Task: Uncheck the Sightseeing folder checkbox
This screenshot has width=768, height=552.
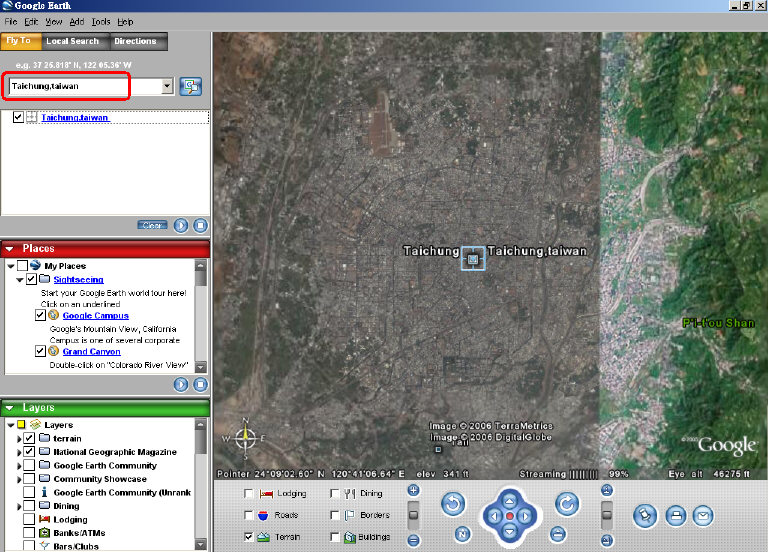Action: 31,279
